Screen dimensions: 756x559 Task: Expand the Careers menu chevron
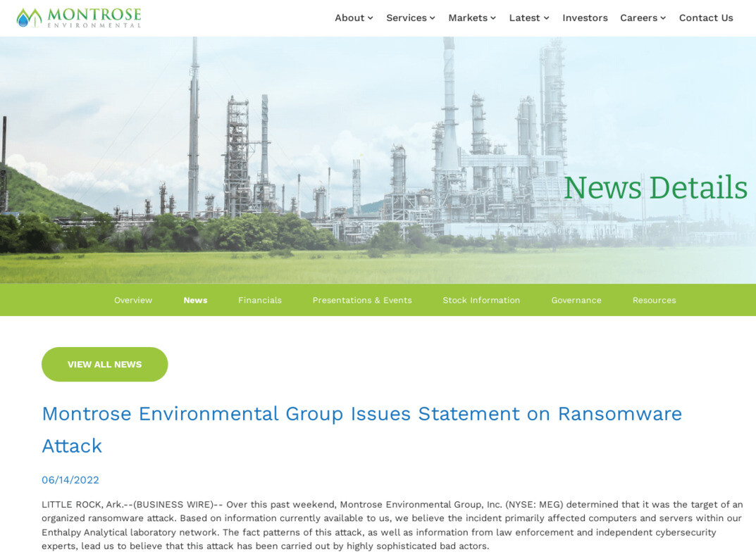pos(663,18)
